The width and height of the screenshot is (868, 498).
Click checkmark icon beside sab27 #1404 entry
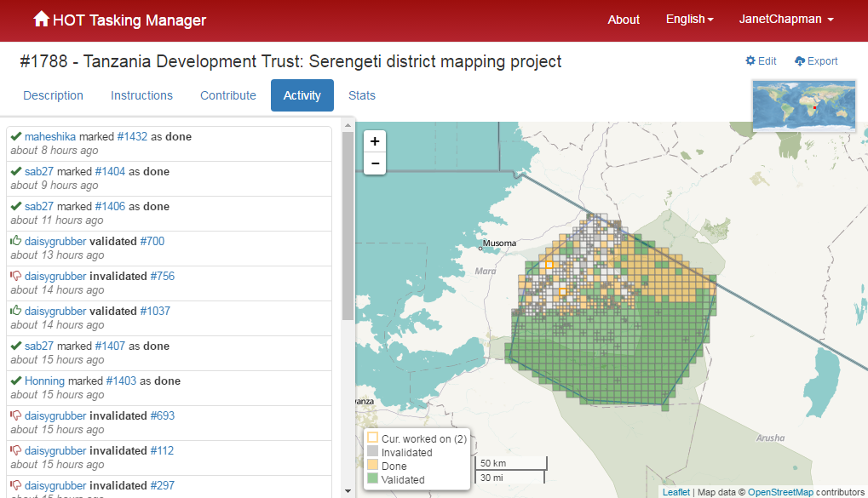coord(16,171)
